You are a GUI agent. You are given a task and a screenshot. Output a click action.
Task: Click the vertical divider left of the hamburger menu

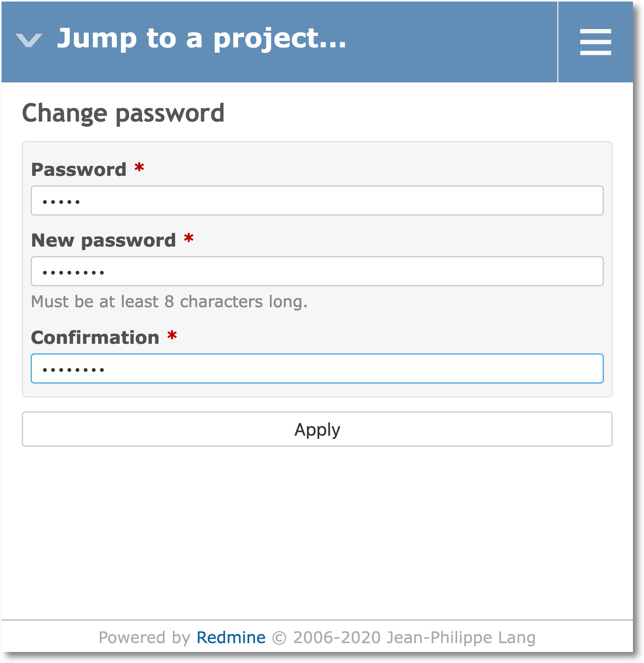[x=558, y=42]
